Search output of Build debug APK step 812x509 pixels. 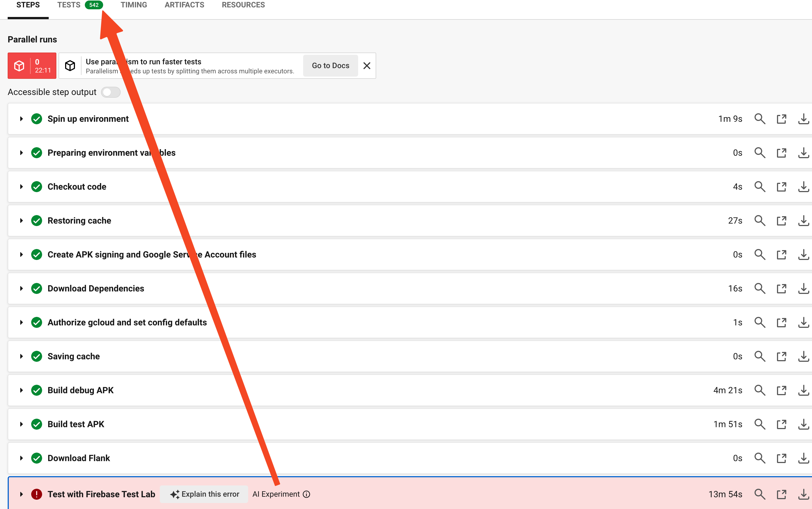[759, 391]
